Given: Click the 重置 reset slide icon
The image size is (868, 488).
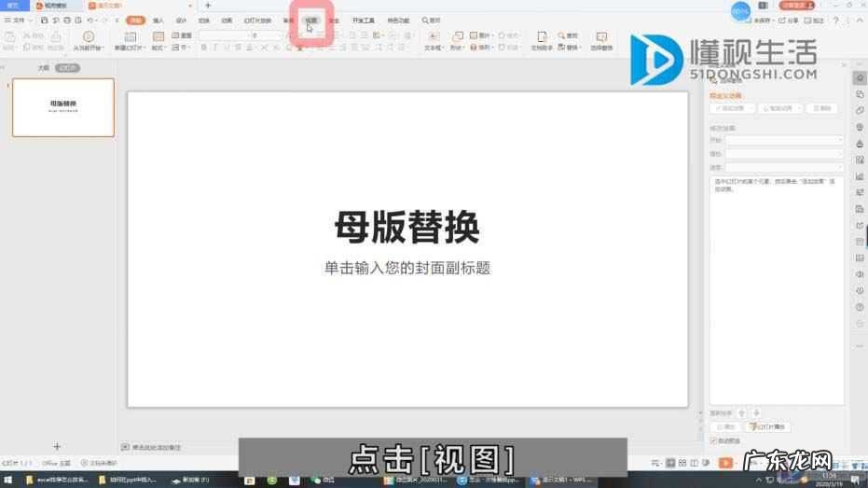Looking at the screenshot, I should [175, 35].
